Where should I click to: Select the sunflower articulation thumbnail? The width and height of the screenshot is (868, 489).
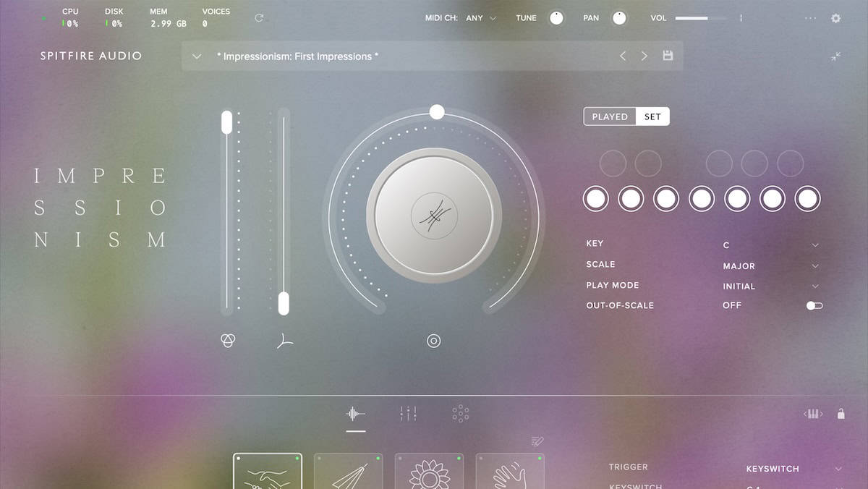[x=429, y=472]
